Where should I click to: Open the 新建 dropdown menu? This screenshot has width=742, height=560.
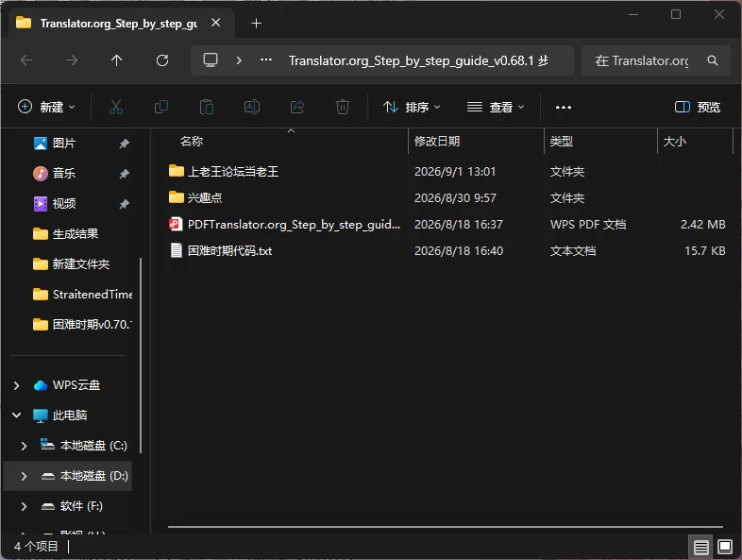click(x=46, y=107)
